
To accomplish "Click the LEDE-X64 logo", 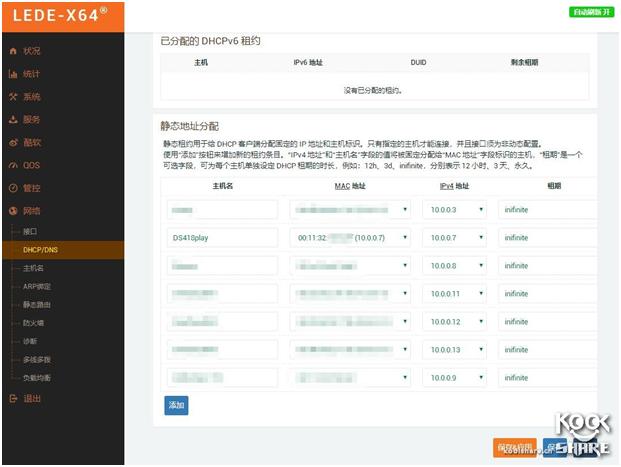I will click(60, 15).
